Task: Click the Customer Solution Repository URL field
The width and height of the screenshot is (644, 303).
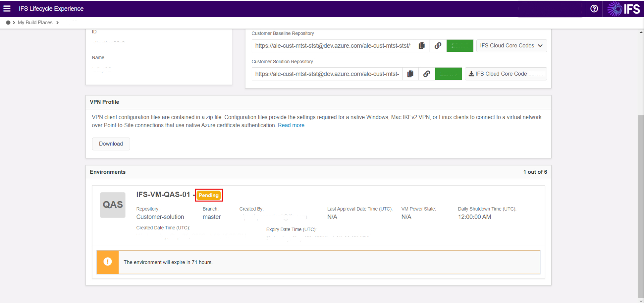Action: [327, 74]
